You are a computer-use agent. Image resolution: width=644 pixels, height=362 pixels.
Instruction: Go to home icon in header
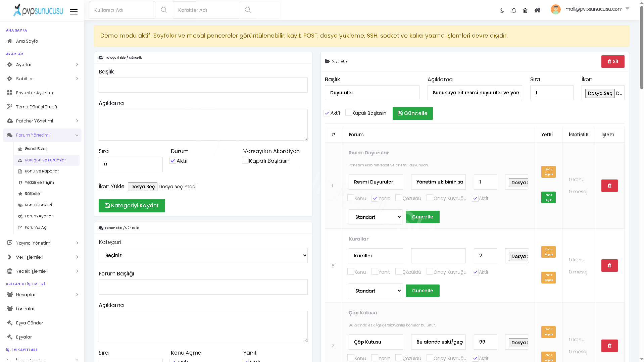click(537, 10)
